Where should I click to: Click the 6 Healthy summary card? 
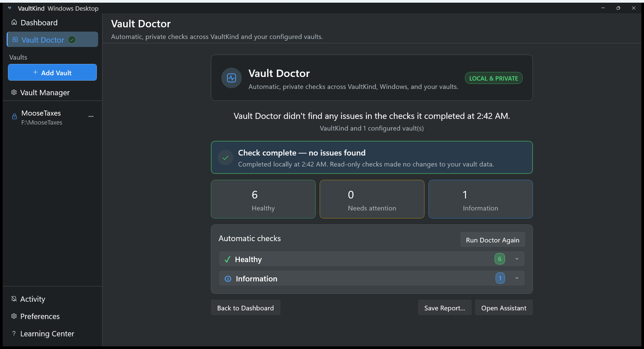point(263,199)
